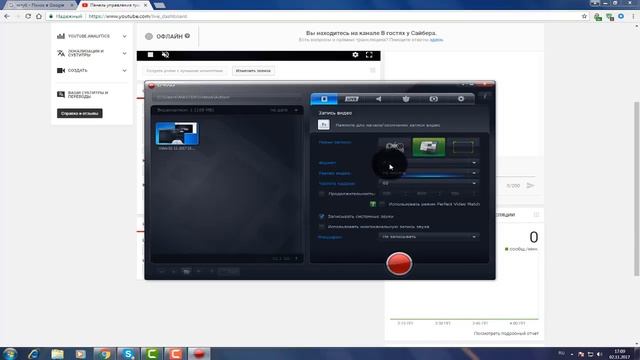Open the Windows Start menu
The image size is (640, 360).
(x=10, y=353)
